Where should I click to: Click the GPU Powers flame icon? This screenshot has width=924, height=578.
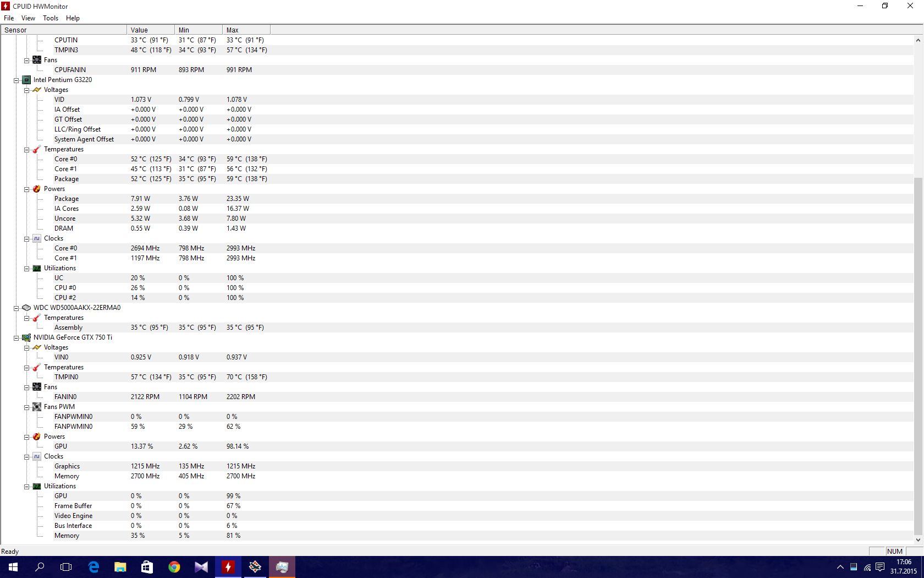(37, 437)
